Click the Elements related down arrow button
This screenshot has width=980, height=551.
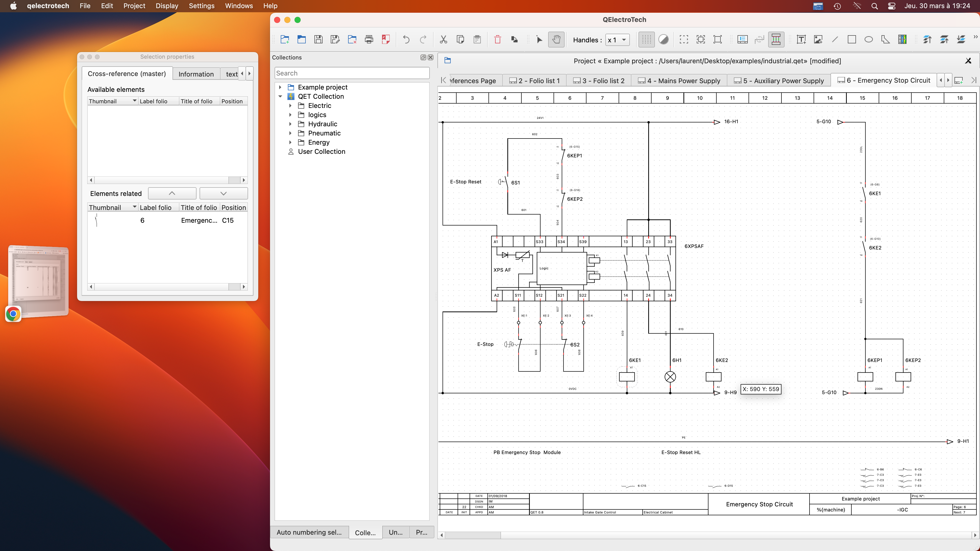[x=223, y=193]
